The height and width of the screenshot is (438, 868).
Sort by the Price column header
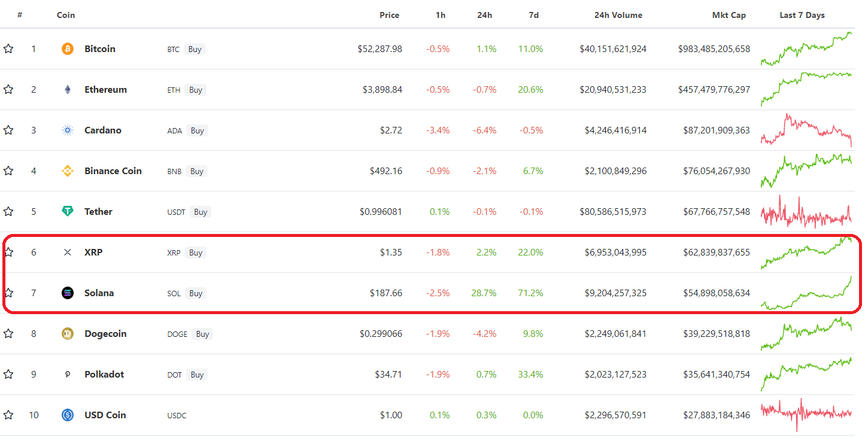[389, 15]
